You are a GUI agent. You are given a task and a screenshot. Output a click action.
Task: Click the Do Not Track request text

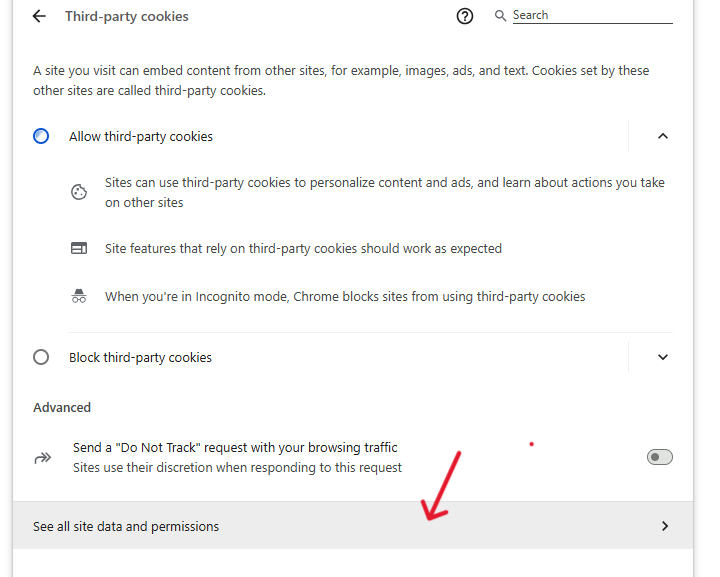(x=235, y=448)
